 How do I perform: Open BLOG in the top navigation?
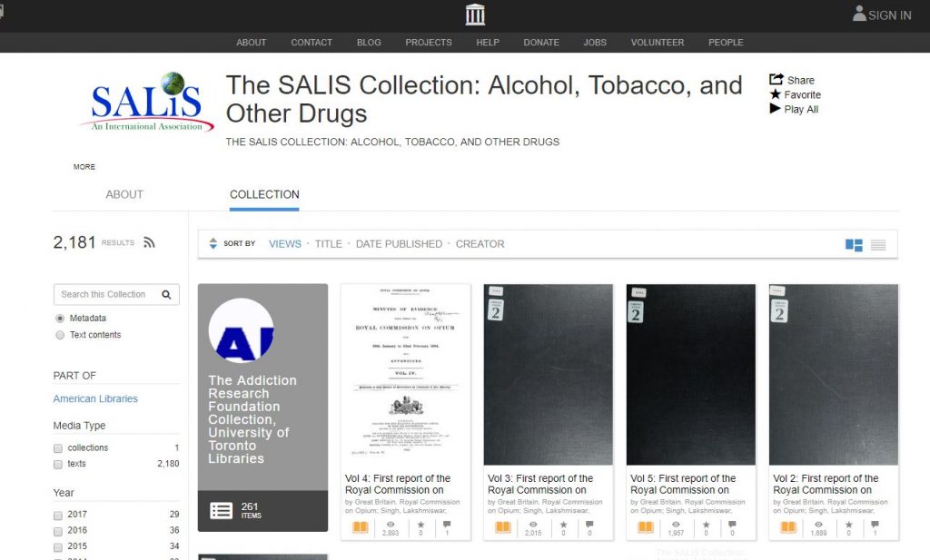[x=369, y=42]
